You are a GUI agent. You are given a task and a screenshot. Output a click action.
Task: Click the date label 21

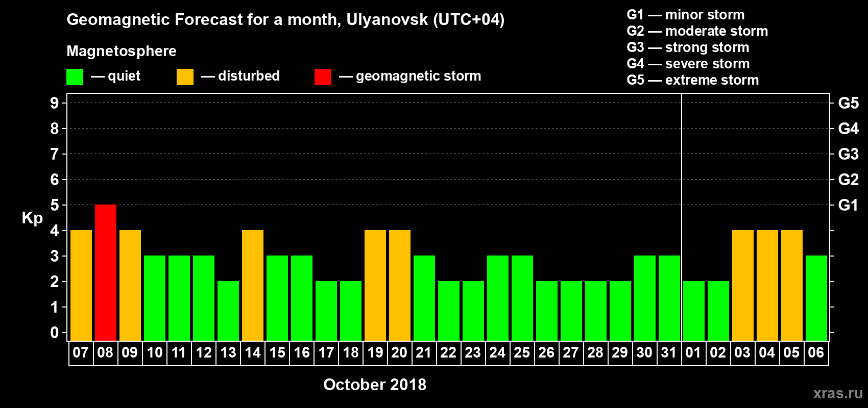424,352
